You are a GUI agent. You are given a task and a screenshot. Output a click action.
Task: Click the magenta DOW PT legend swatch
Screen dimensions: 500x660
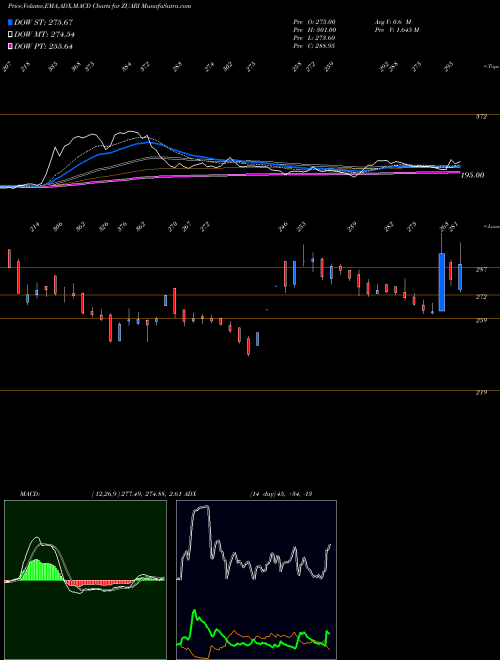click(10, 46)
